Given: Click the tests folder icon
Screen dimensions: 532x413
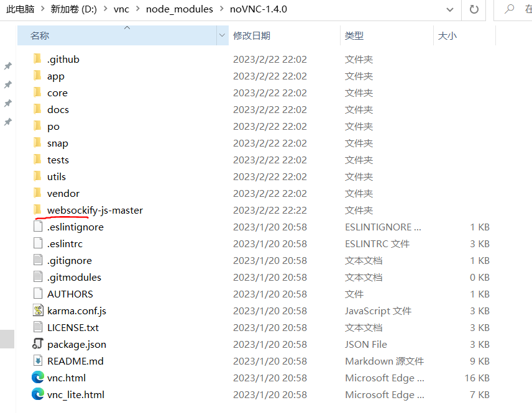Looking at the screenshot, I should click(x=37, y=160).
